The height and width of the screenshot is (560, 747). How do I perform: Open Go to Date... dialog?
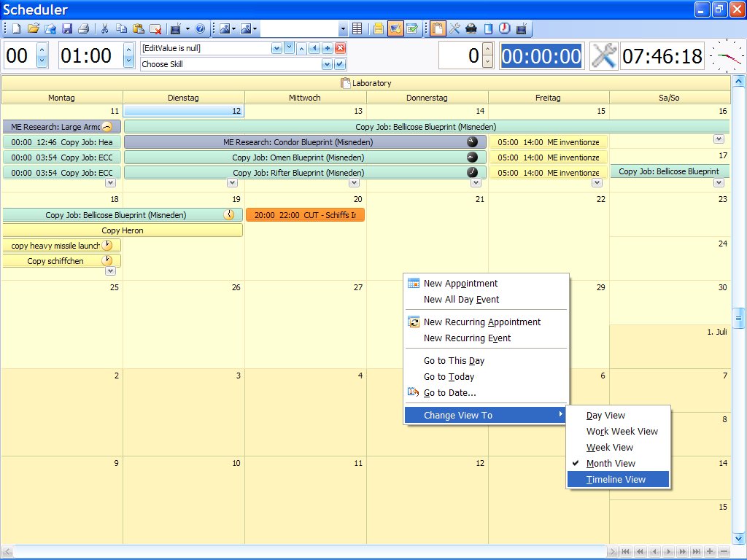[486, 393]
